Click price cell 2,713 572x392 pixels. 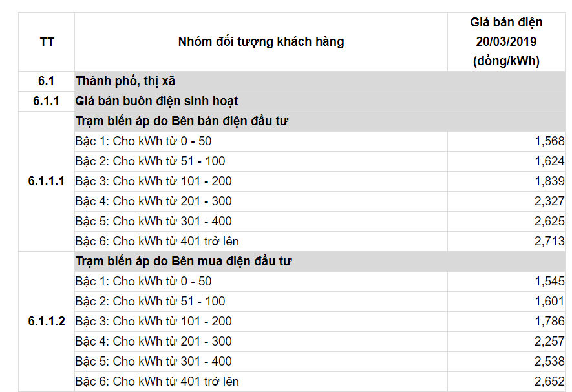pyautogui.click(x=506, y=242)
